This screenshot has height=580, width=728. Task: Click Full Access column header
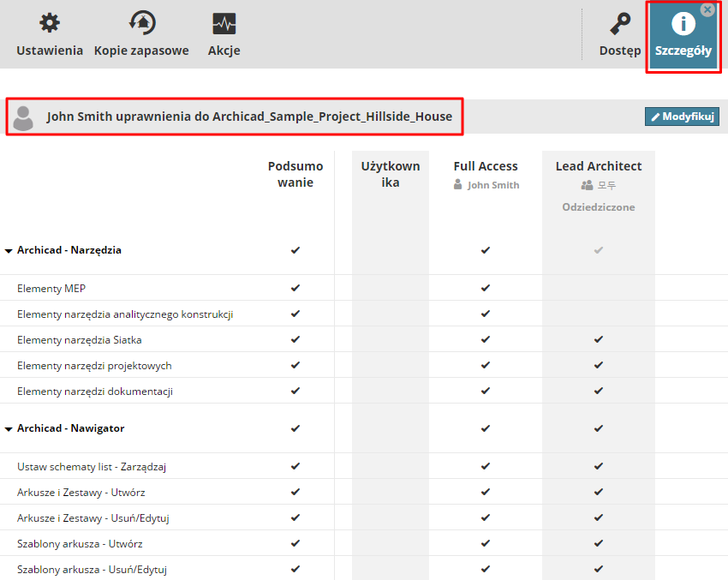486,166
